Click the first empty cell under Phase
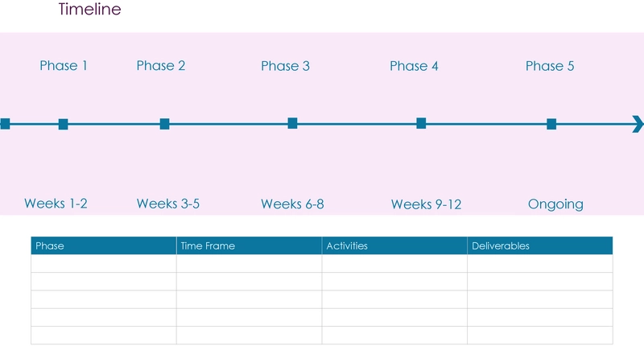This screenshot has width=644, height=346. pyautogui.click(x=104, y=263)
